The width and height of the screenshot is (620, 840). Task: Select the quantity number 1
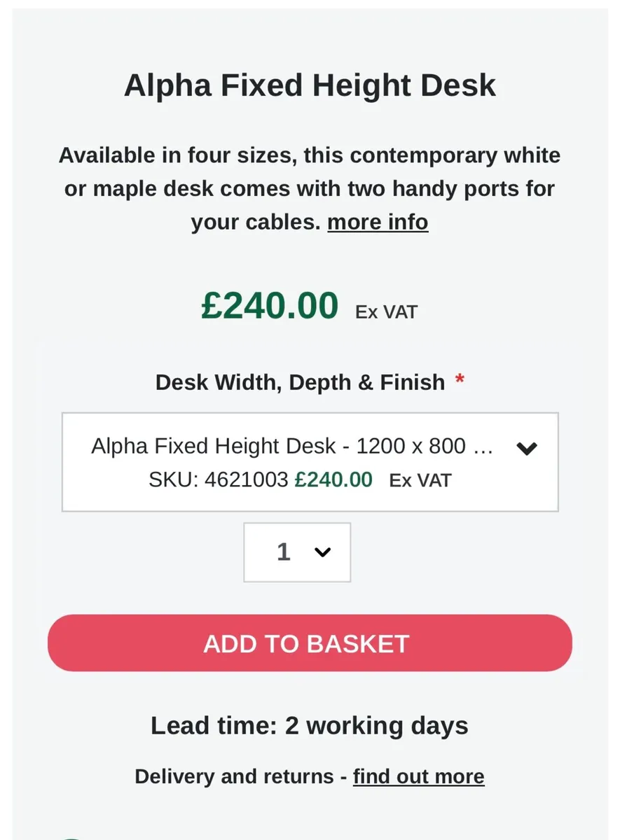coord(283,552)
